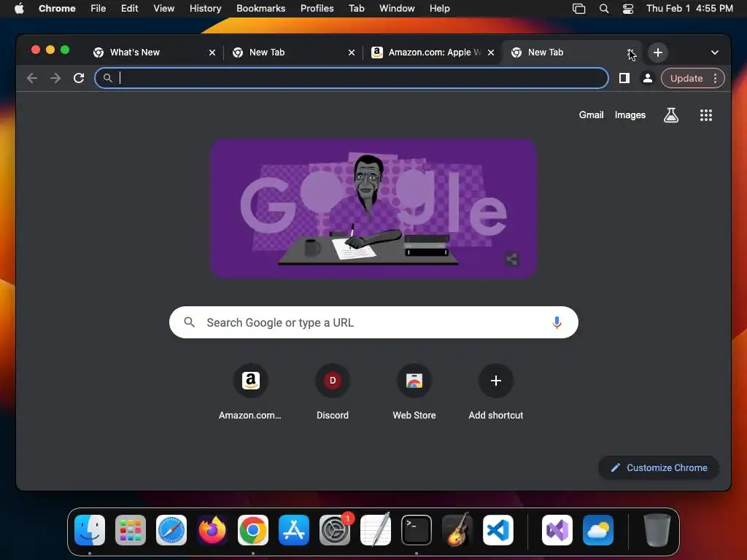747x560 pixels.
Task: Open Search Labs flask icon
Action: coord(671,114)
